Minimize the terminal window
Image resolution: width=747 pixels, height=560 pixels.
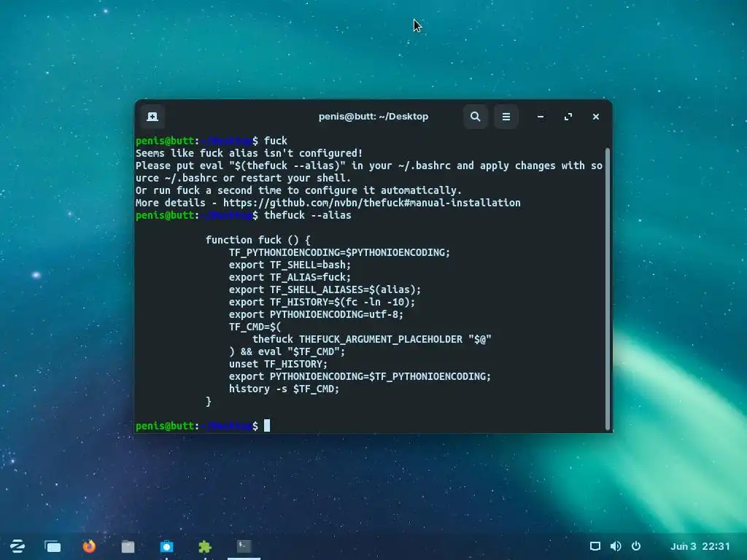[541, 117]
